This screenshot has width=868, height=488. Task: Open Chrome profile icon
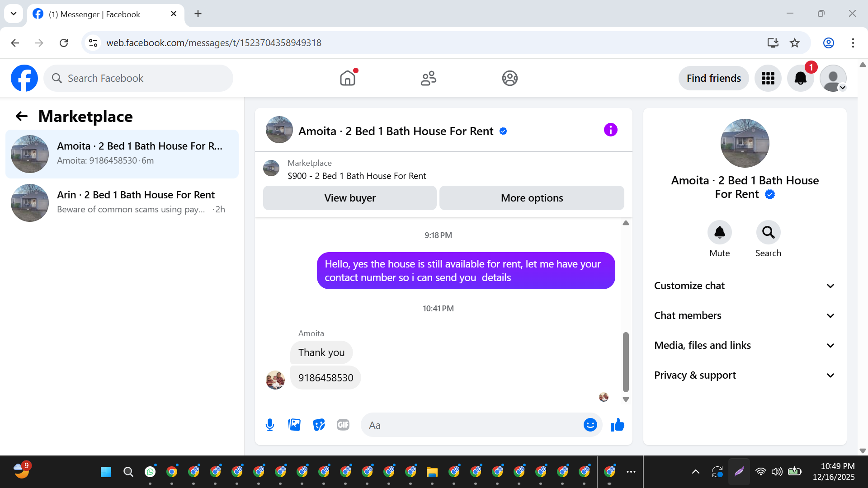[828, 43]
